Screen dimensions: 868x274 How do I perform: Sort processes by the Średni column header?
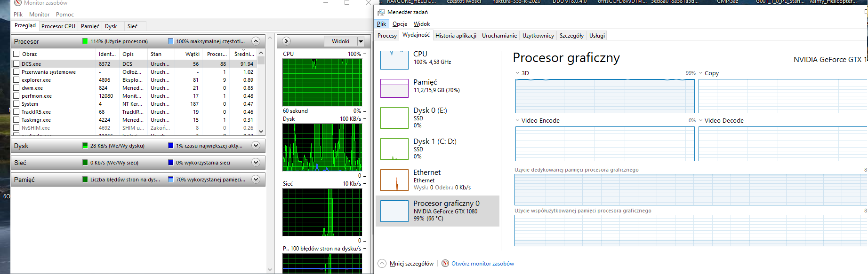[243, 54]
